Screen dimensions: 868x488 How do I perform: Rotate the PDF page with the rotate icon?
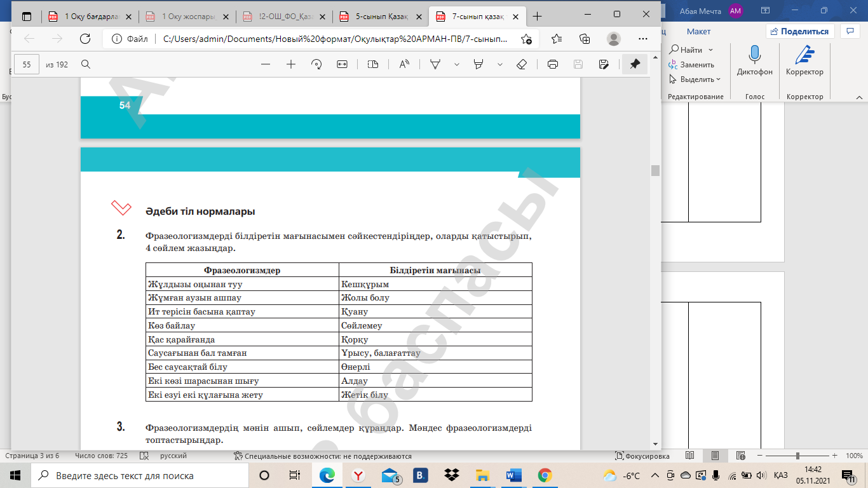[x=316, y=64]
